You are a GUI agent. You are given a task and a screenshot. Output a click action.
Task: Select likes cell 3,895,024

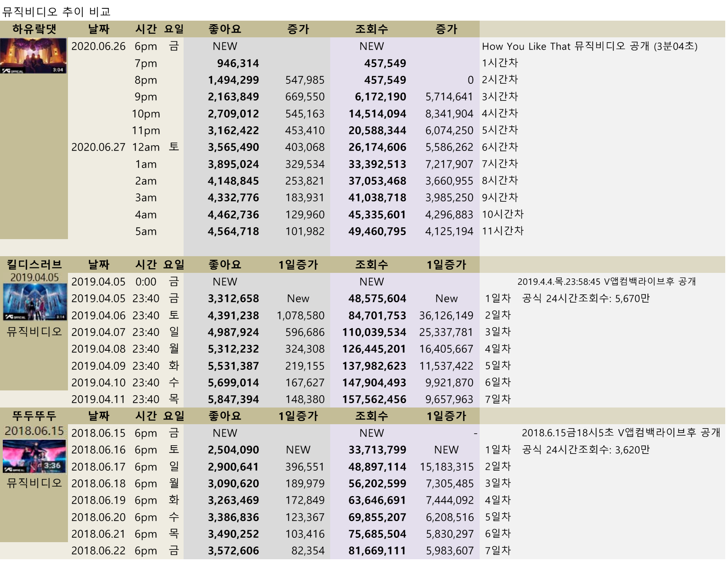click(x=233, y=164)
